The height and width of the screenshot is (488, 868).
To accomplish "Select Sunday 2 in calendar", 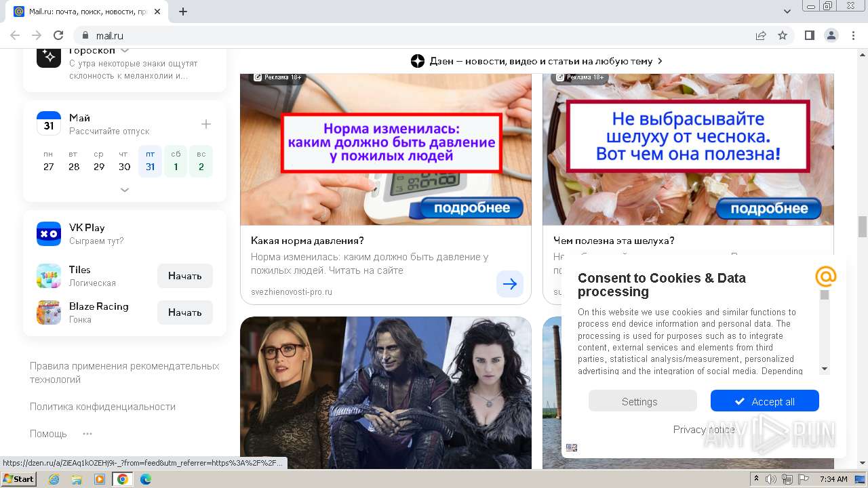I will point(201,161).
